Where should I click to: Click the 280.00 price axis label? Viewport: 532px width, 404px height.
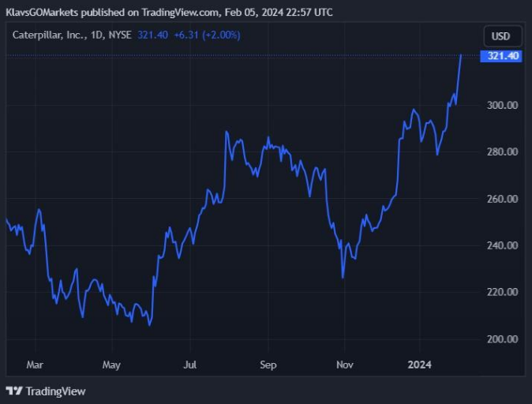[x=502, y=151]
